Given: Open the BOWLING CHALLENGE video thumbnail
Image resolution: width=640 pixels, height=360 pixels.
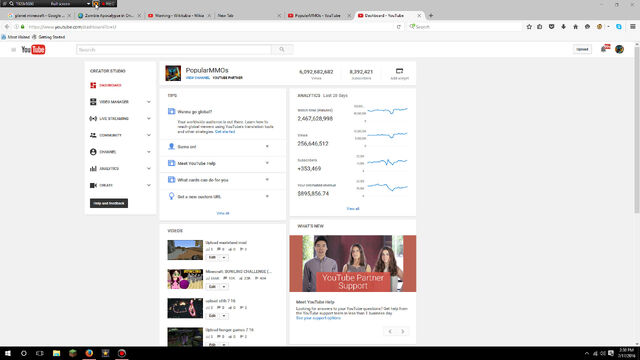Looking at the screenshot, I should coord(185,279).
